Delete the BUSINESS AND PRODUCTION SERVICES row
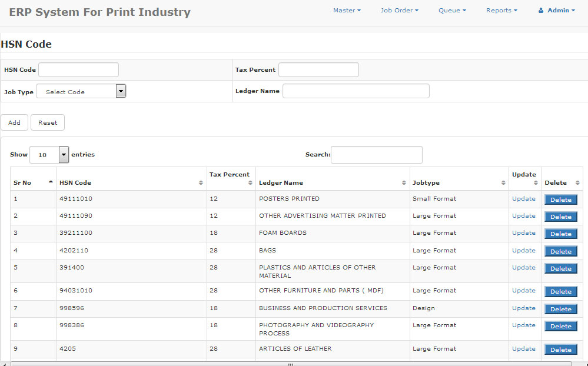This screenshot has height=366, width=588. (560, 310)
